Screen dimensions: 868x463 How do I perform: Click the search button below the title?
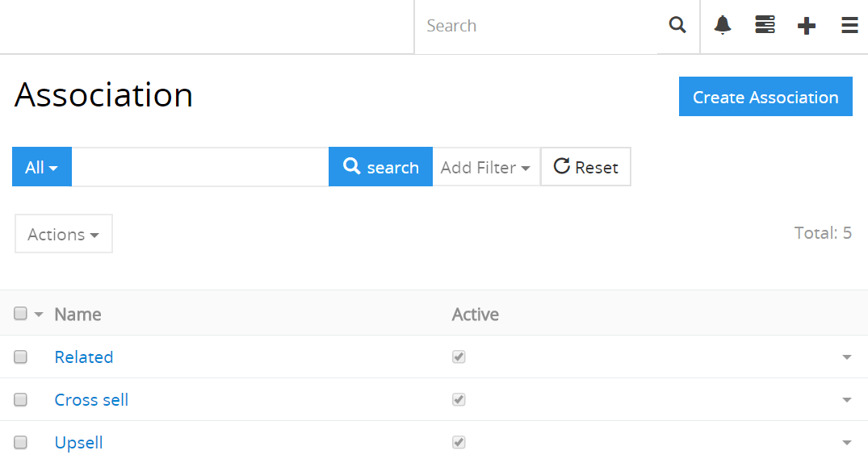380,167
